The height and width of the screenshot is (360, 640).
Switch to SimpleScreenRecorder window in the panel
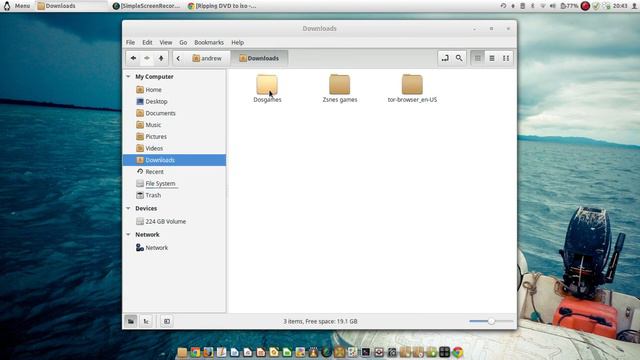(146, 6)
